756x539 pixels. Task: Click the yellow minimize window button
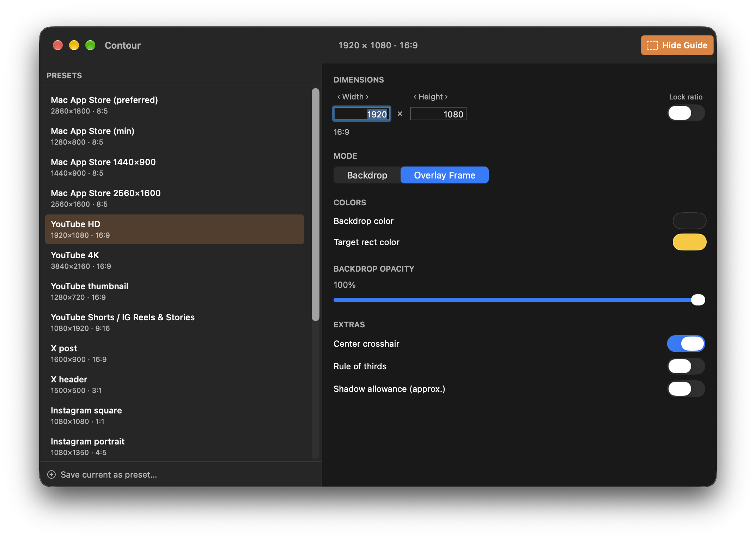click(x=74, y=45)
